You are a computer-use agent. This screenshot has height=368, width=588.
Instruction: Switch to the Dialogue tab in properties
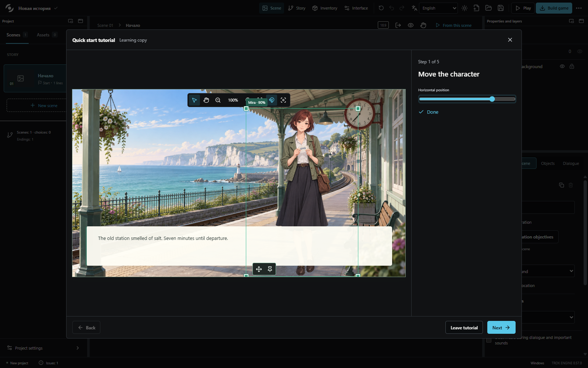[571, 163]
